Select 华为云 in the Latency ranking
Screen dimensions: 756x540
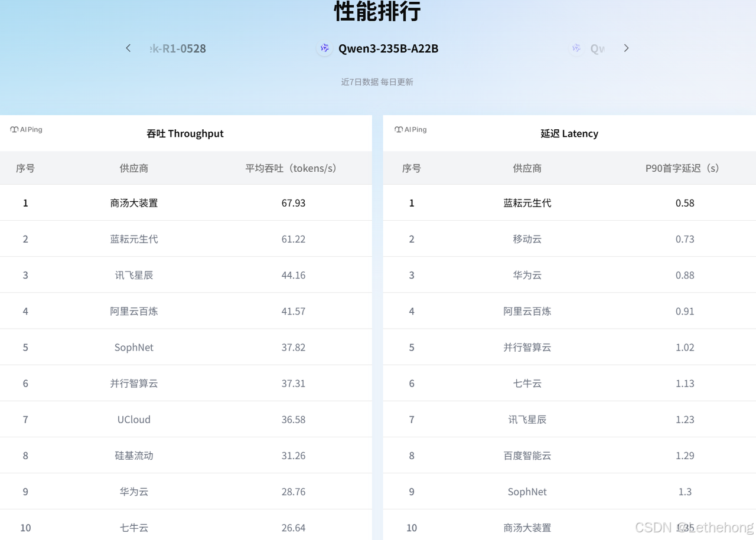pos(527,275)
